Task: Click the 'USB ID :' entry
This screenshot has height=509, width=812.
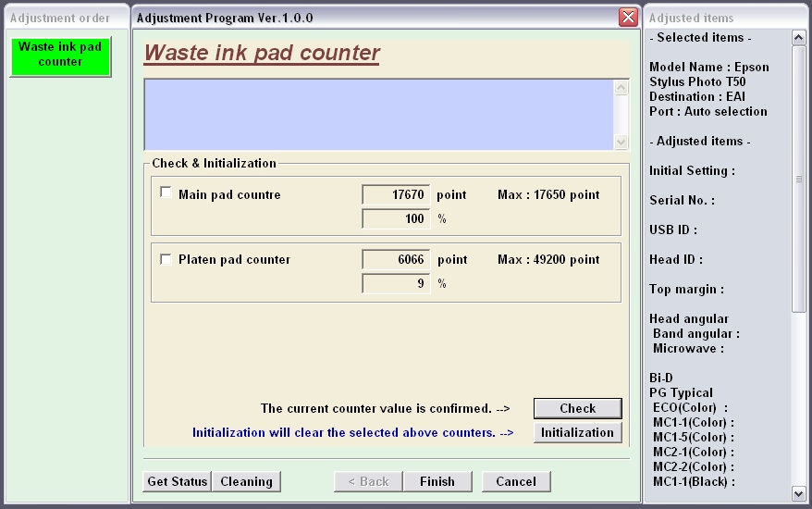Action: [673, 230]
